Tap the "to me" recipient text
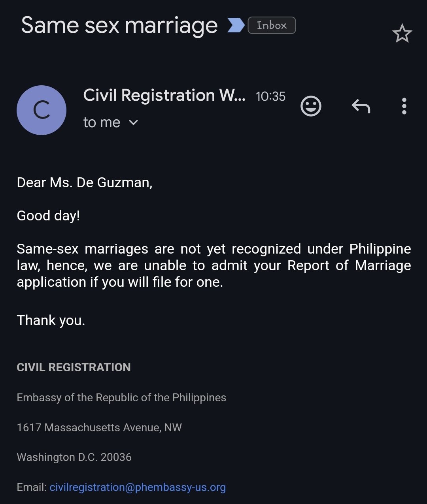This screenshot has width=427, height=504. (x=102, y=122)
